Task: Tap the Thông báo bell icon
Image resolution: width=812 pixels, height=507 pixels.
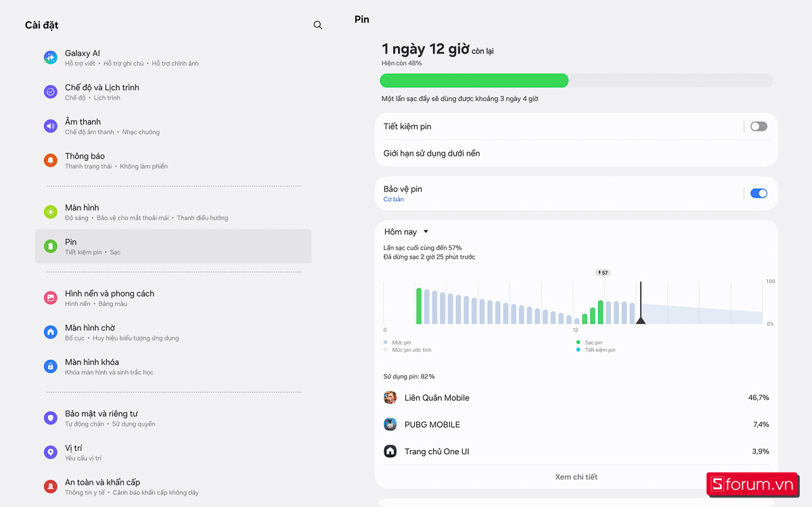Action: coord(51,160)
